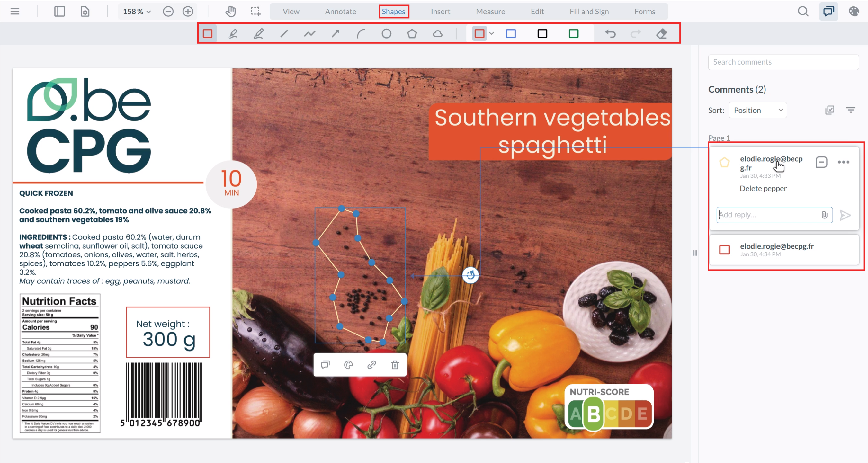Choose the black rectangle style preset
Image resolution: width=868 pixels, height=463 pixels.
pos(542,33)
